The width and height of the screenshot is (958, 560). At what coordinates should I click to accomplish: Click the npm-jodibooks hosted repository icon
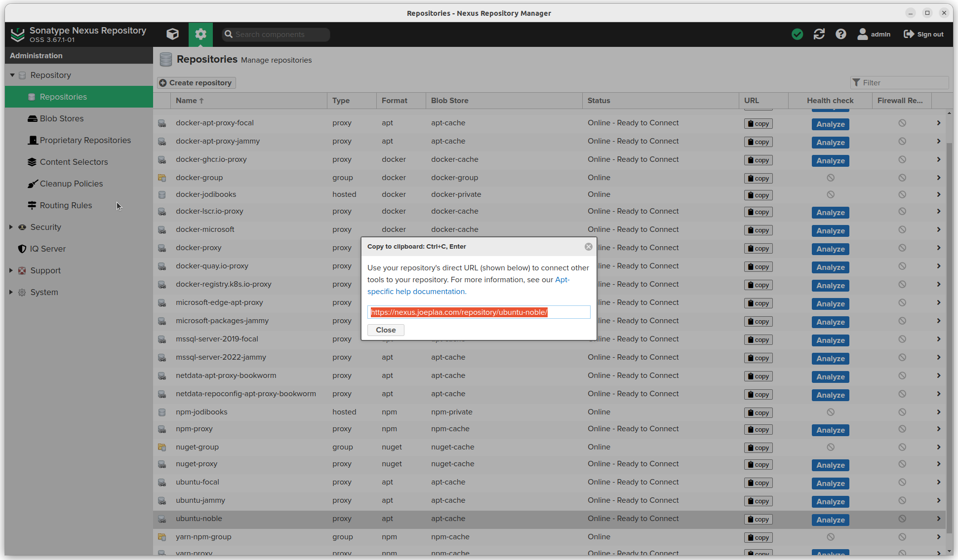point(161,412)
